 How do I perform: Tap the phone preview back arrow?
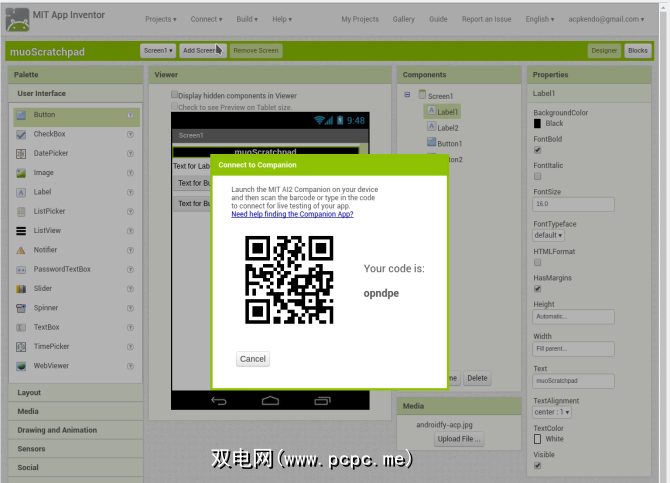pos(219,401)
